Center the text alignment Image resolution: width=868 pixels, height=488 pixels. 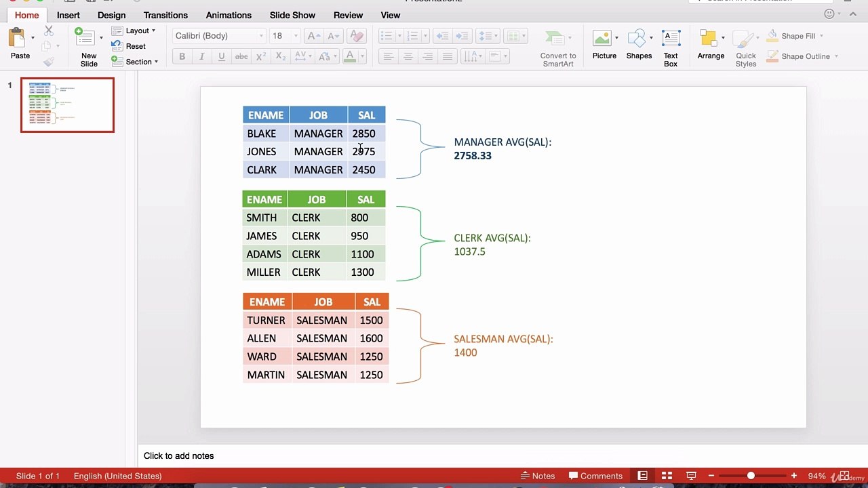[408, 57]
